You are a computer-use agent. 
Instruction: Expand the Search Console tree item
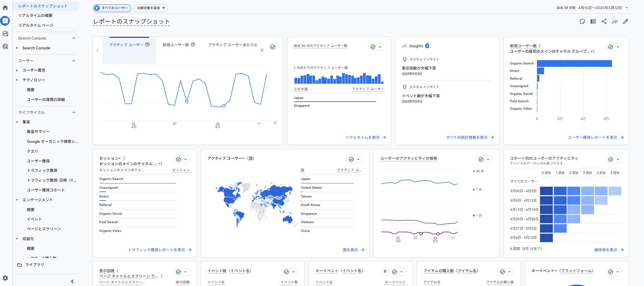coord(17,48)
